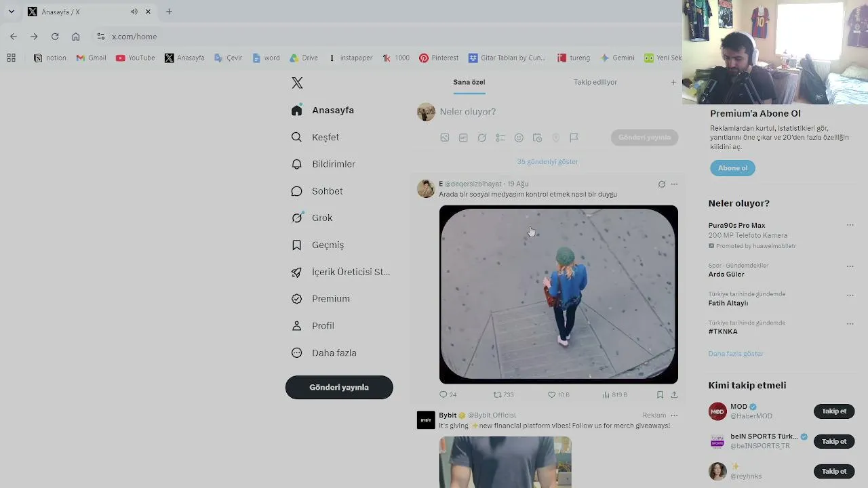Switch to the Sana özel tab

click(x=469, y=82)
